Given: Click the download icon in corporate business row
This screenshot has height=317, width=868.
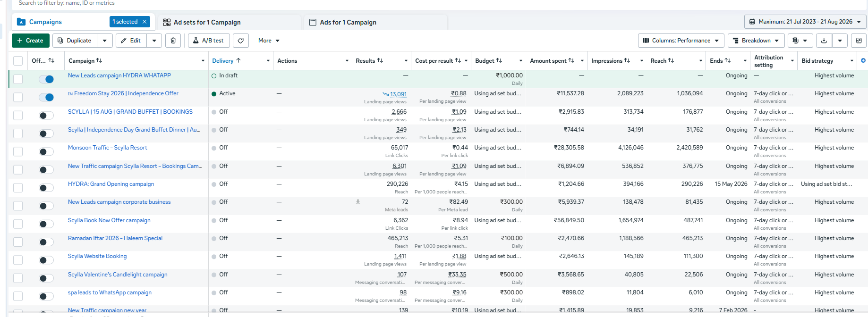Looking at the screenshot, I should click(358, 202).
